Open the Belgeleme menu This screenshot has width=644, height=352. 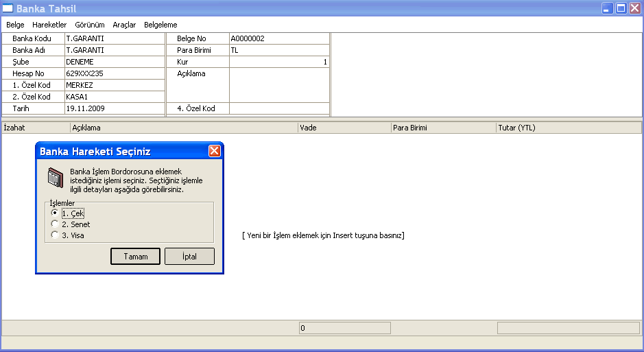[x=160, y=25]
